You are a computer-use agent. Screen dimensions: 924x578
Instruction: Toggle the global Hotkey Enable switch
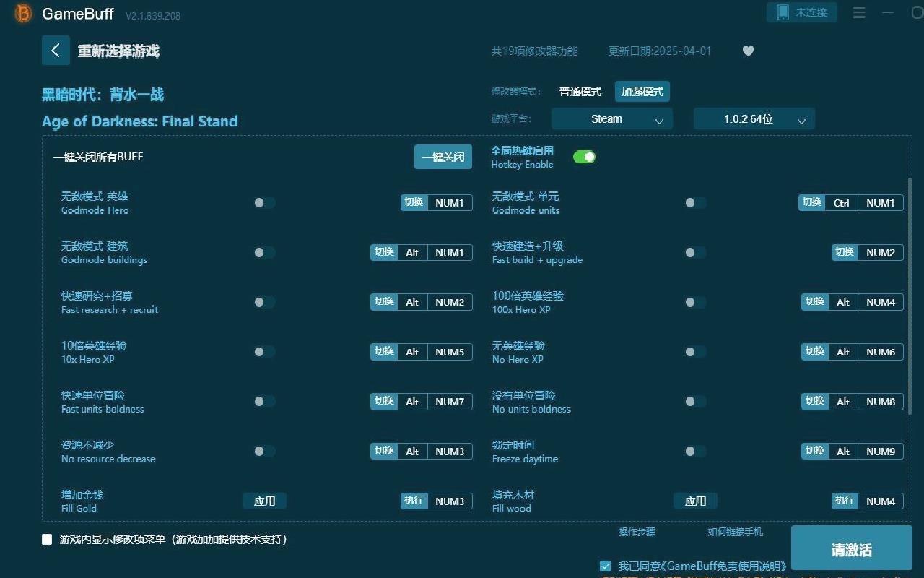[584, 157]
